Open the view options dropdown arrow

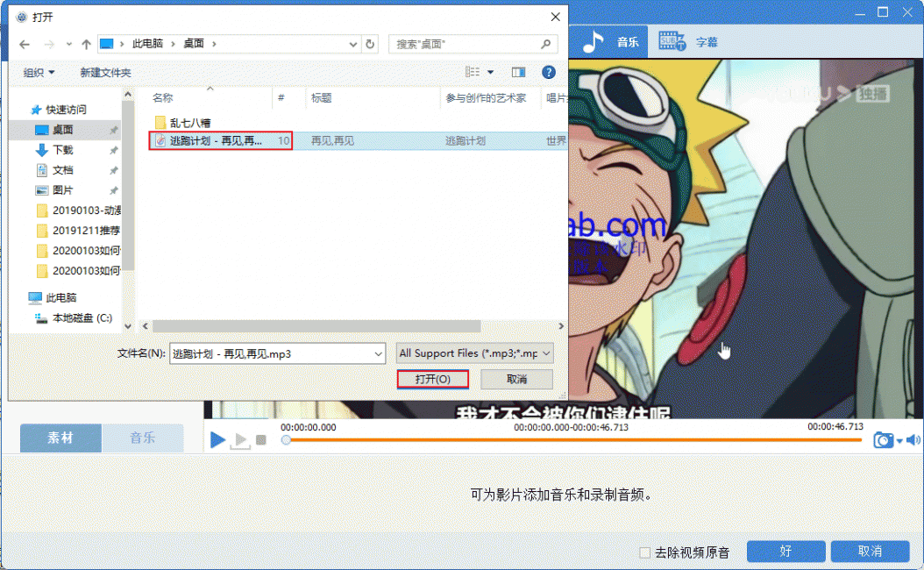[490, 72]
